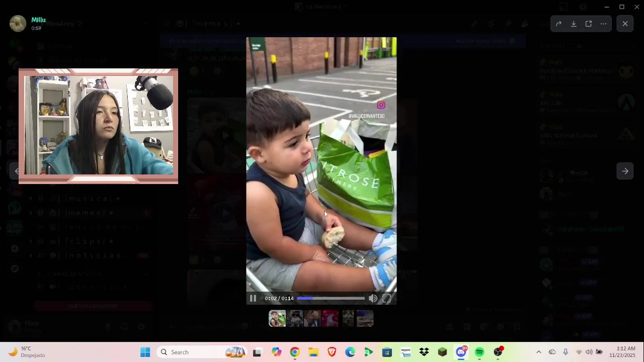Click Millu's avatar in viewer header
Viewport: 644px width, 362px height.
(x=18, y=24)
